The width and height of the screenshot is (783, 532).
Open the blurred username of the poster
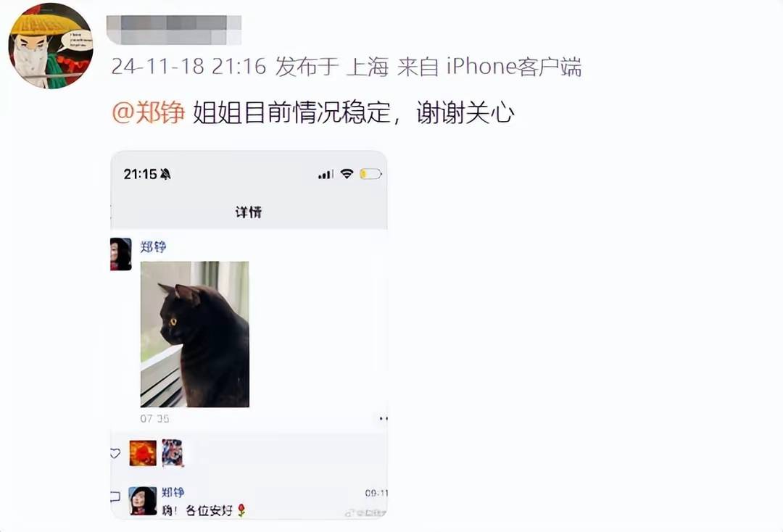pyautogui.click(x=174, y=30)
